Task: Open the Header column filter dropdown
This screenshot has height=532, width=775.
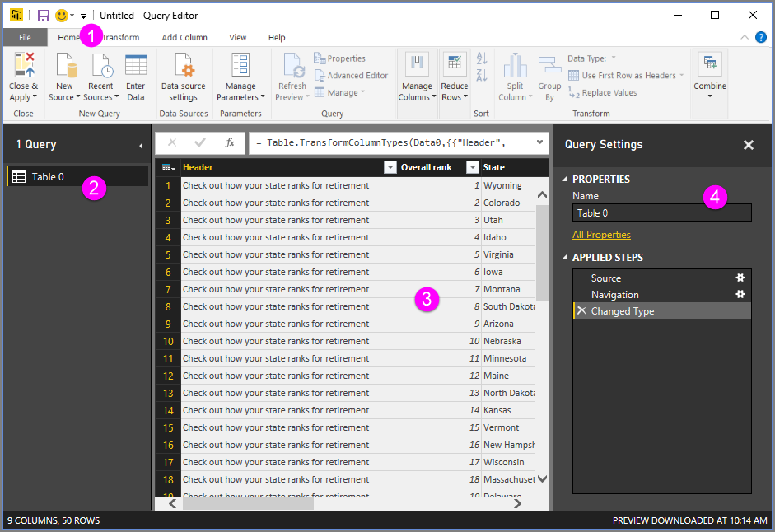Action: point(390,167)
